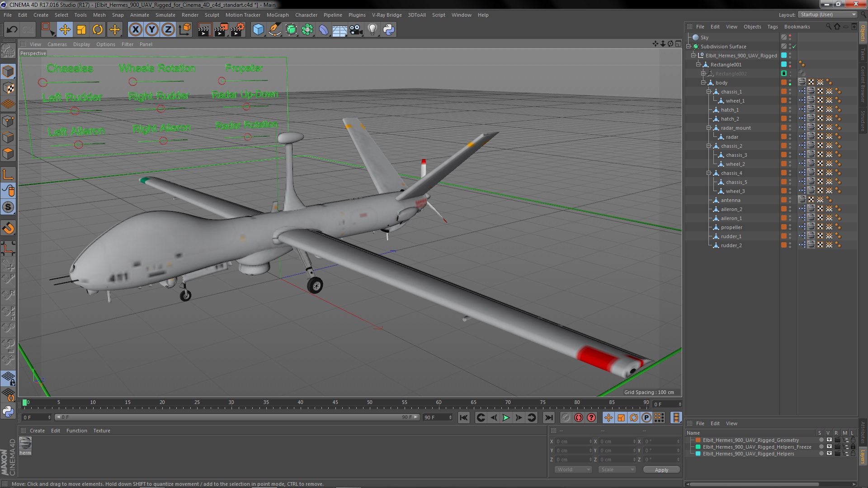Enable Texture mode checkerboard icon
868x488 pixels.
[8, 88]
